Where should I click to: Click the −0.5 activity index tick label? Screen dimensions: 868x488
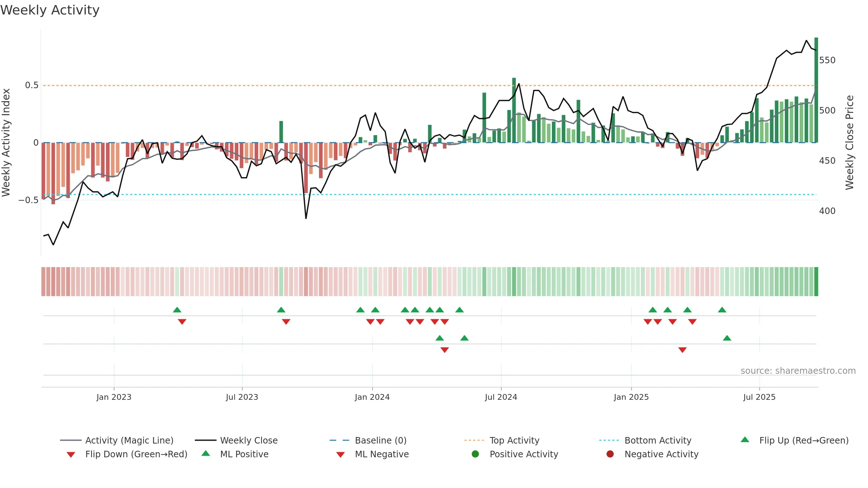[29, 200]
